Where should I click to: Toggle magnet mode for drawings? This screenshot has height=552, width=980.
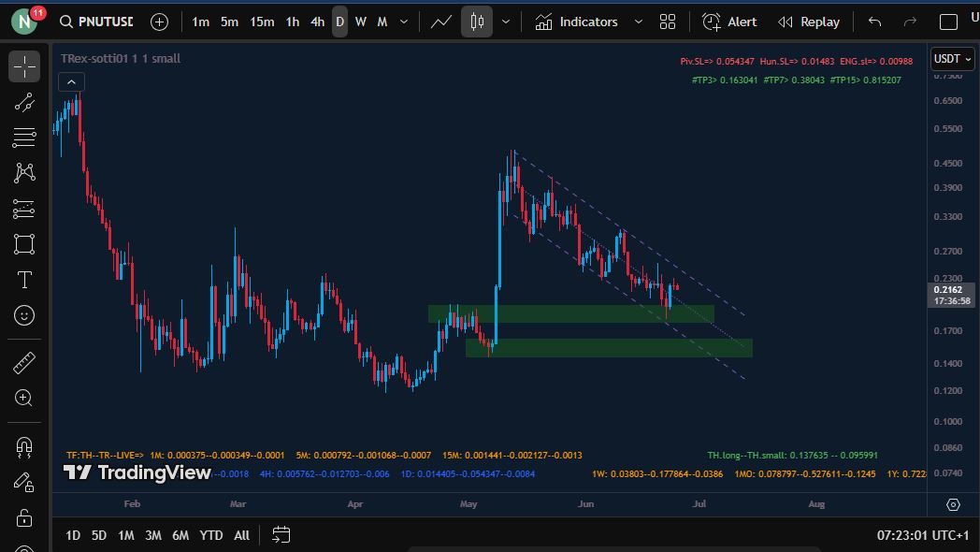24,446
